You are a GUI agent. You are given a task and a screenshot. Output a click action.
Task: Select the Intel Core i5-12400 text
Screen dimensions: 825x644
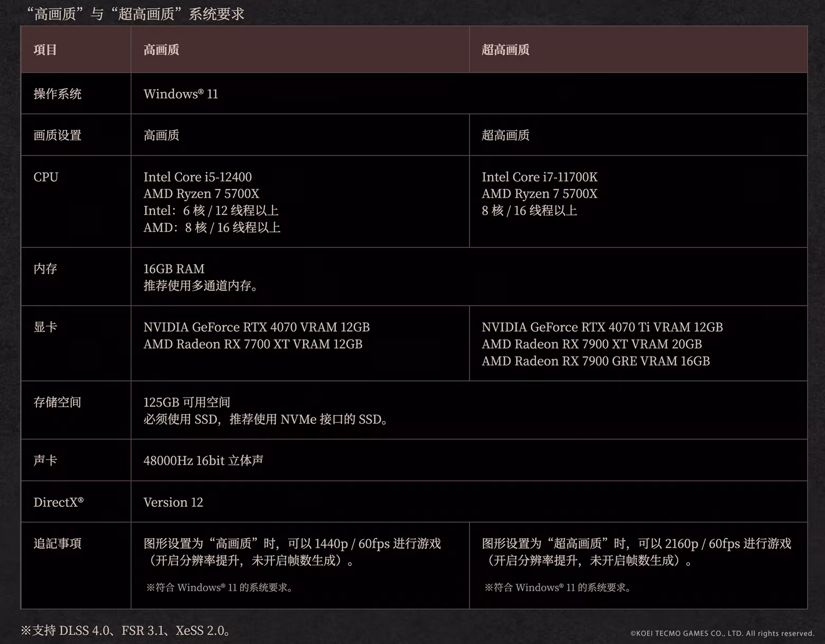pyautogui.click(x=197, y=177)
